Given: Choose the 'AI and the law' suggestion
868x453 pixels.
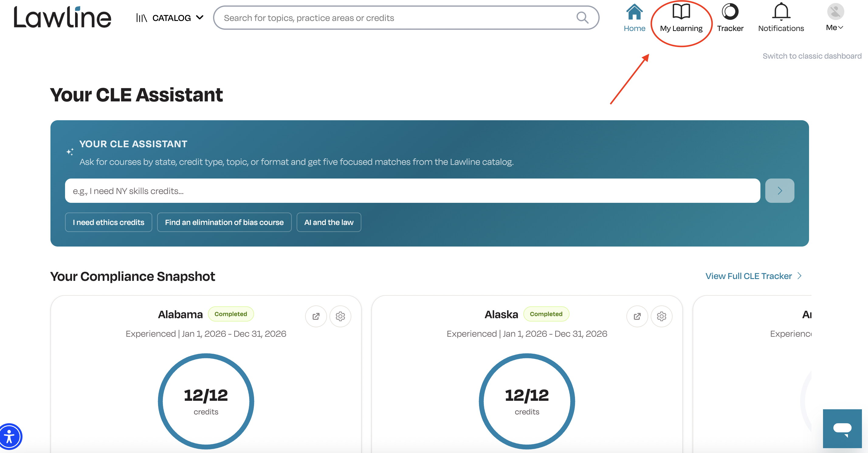Looking at the screenshot, I should pos(329,223).
